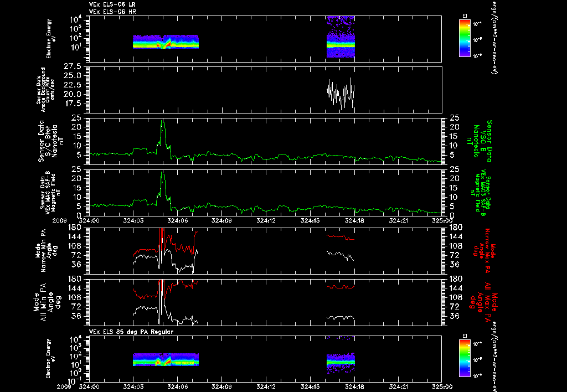Click the "VEx ELS-06 HR" title text
This screenshot has width=567, height=392.
[112, 12]
